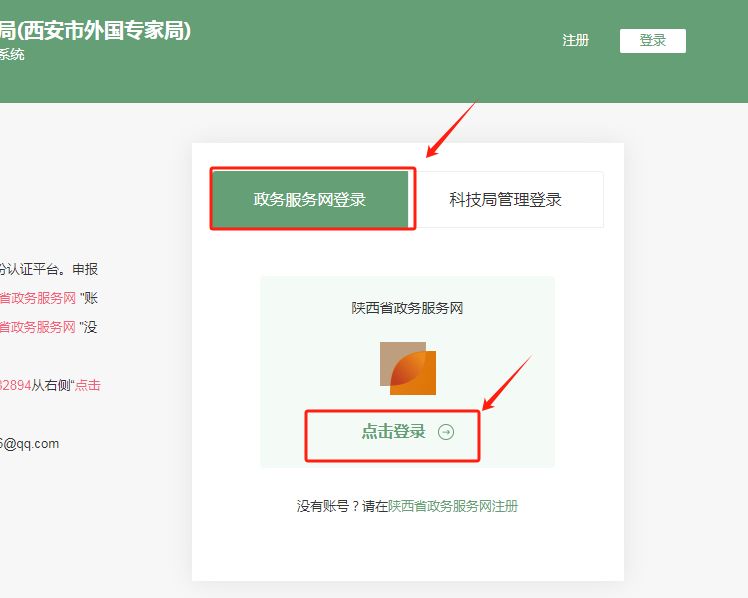Screen dimensions: 748x598
Task: Click the green 点击登录 text
Action: [393, 432]
